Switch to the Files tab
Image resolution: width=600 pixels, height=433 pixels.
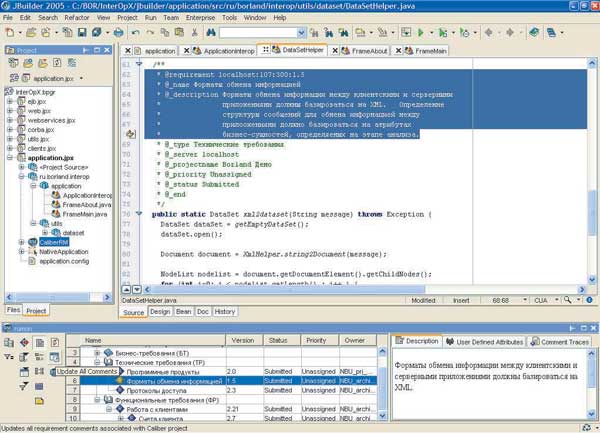pos(13,310)
